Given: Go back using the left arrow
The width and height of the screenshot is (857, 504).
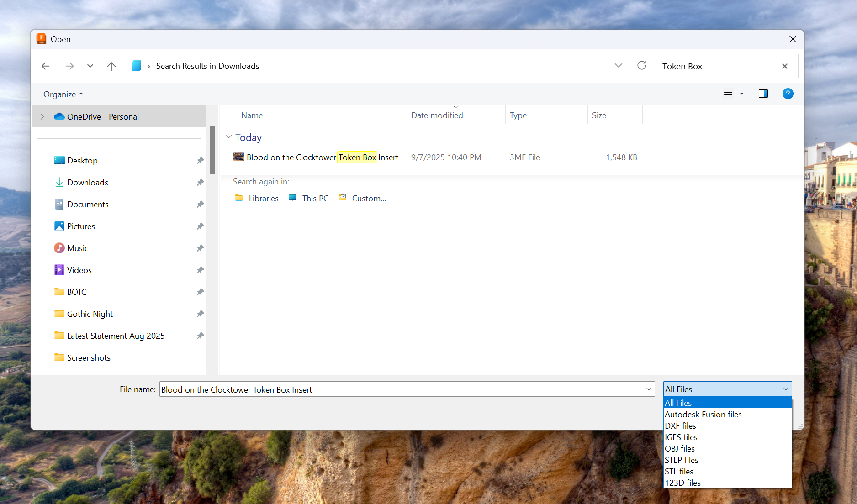Looking at the screenshot, I should pos(45,66).
